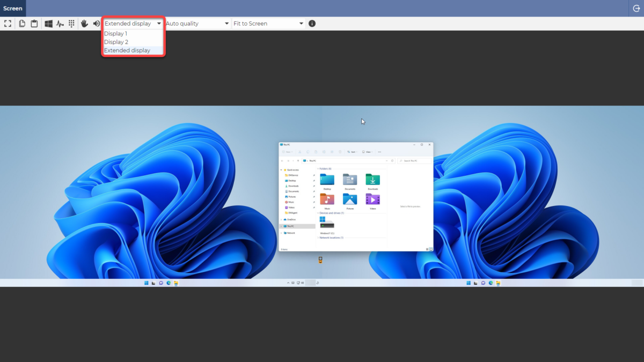Click the Up arrow in File Explorer
The image size is (644, 362).
point(298,161)
